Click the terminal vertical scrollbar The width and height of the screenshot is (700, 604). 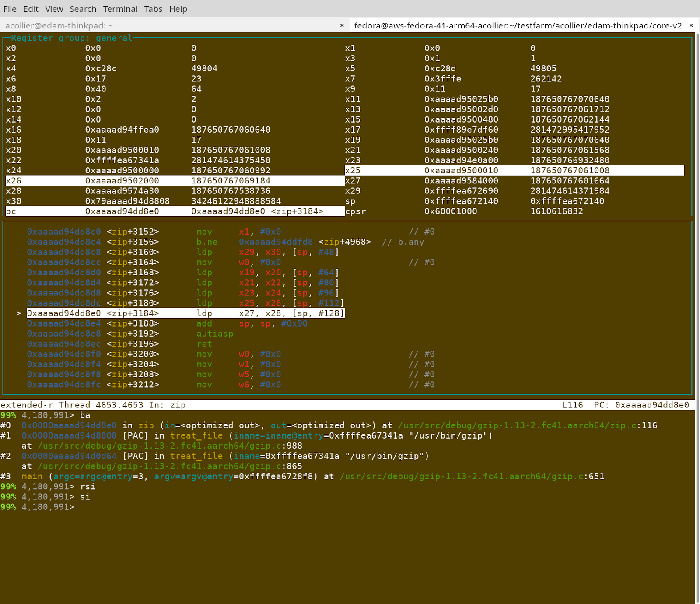pos(697,318)
